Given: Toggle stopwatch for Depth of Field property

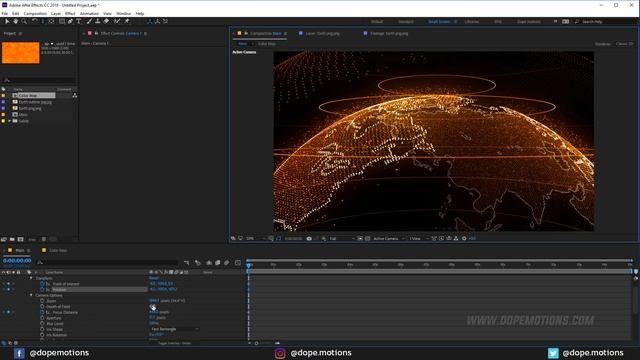Looking at the screenshot, I should tap(42, 307).
